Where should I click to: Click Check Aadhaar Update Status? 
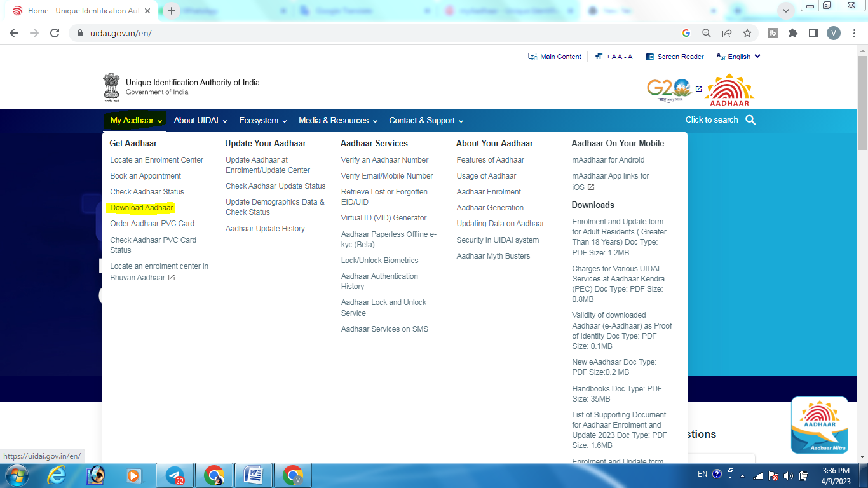tap(275, 186)
